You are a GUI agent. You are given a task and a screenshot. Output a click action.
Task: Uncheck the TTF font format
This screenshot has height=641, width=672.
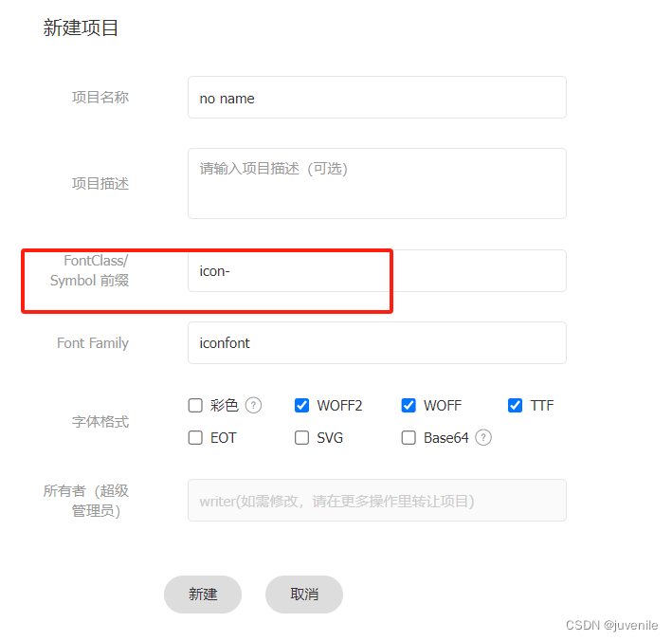[x=516, y=405]
